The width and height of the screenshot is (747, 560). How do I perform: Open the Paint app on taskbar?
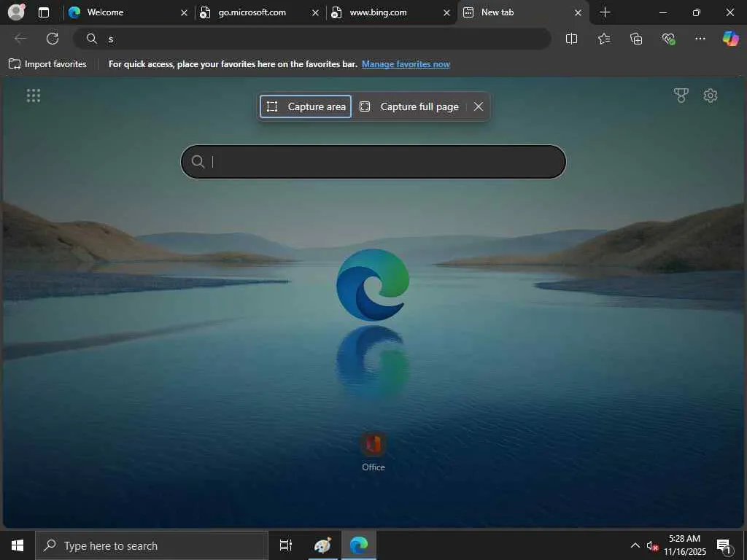[322, 545]
